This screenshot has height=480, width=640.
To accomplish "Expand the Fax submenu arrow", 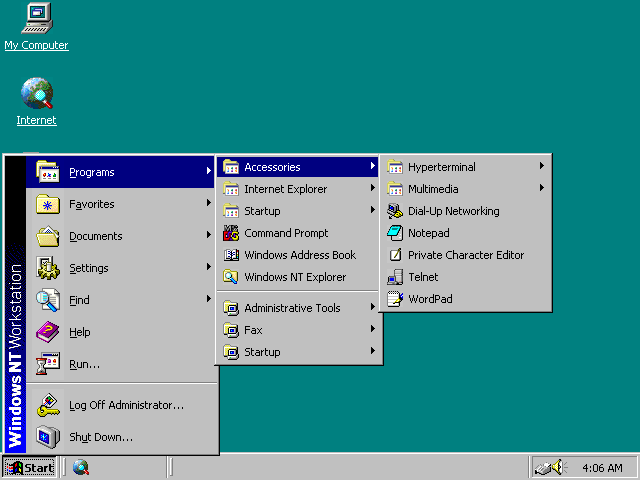I will tap(373, 329).
